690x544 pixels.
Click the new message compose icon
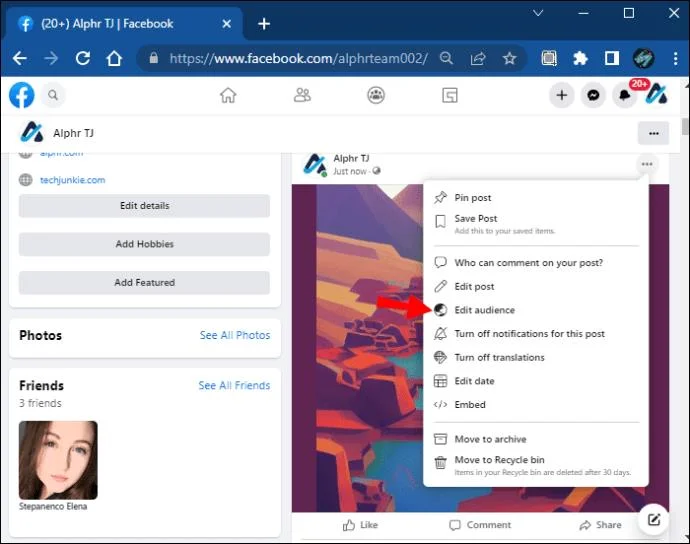pyautogui.click(x=653, y=520)
